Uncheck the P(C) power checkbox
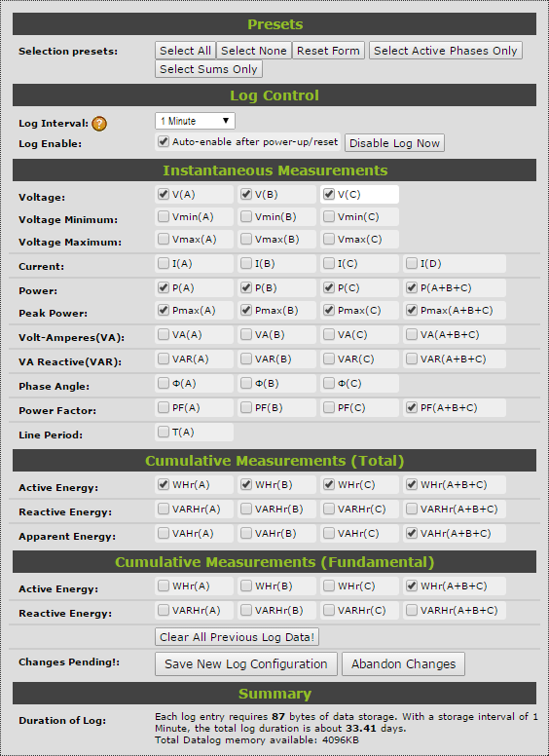This screenshot has width=549, height=756. (329, 287)
